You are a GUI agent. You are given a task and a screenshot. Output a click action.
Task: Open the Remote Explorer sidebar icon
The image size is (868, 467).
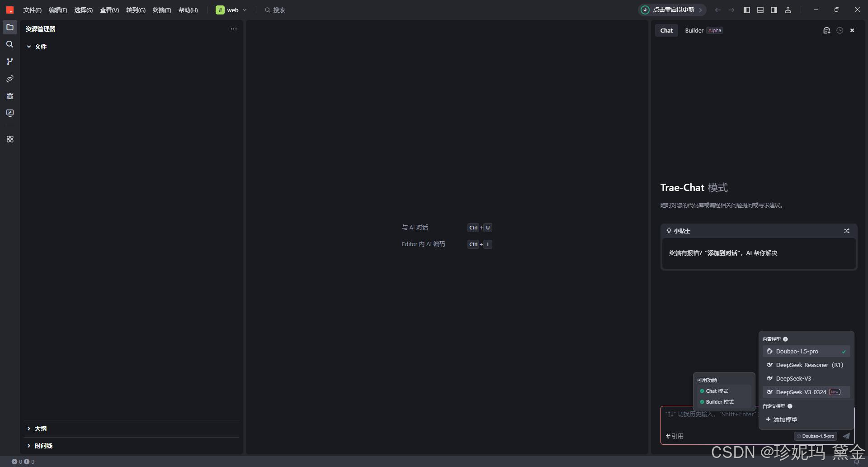tap(10, 113)
